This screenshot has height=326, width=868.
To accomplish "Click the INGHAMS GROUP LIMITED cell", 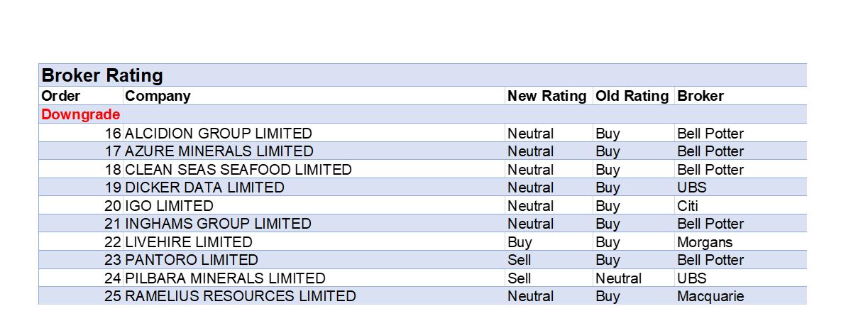I will point(218,224).
